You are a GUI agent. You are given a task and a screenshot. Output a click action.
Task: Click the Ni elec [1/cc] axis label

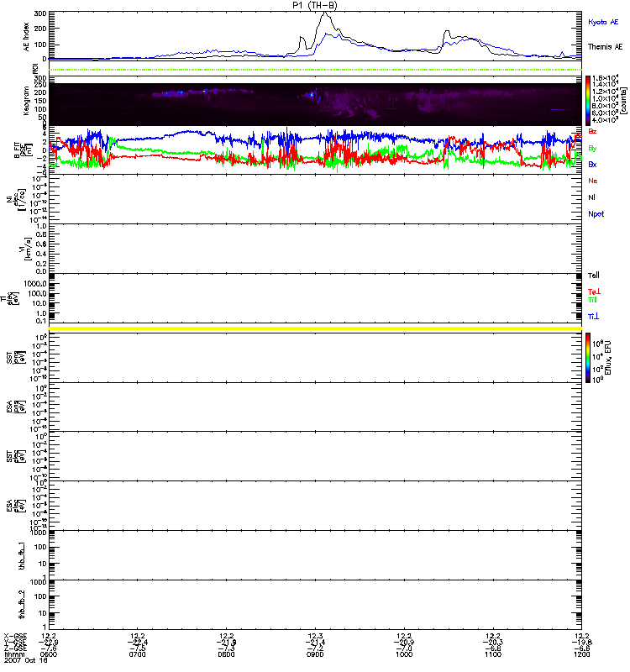pyautogui.click(x=16, y=200)
